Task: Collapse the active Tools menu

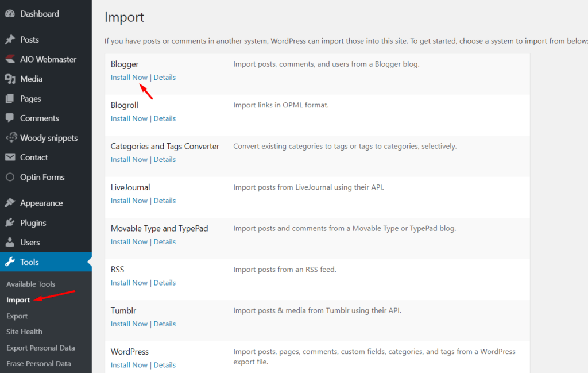Action: coord(29,262)
